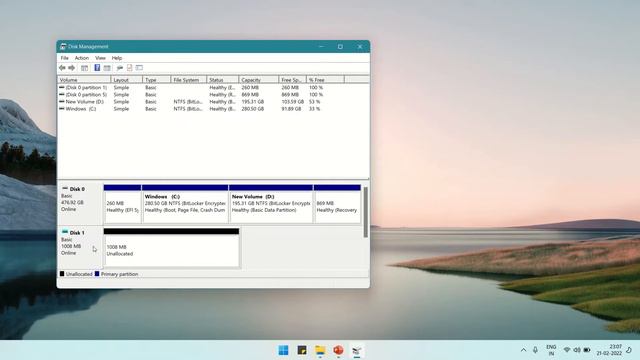
Task: Show hidden system tray icons chevron
Action: (x=523, y=350)
